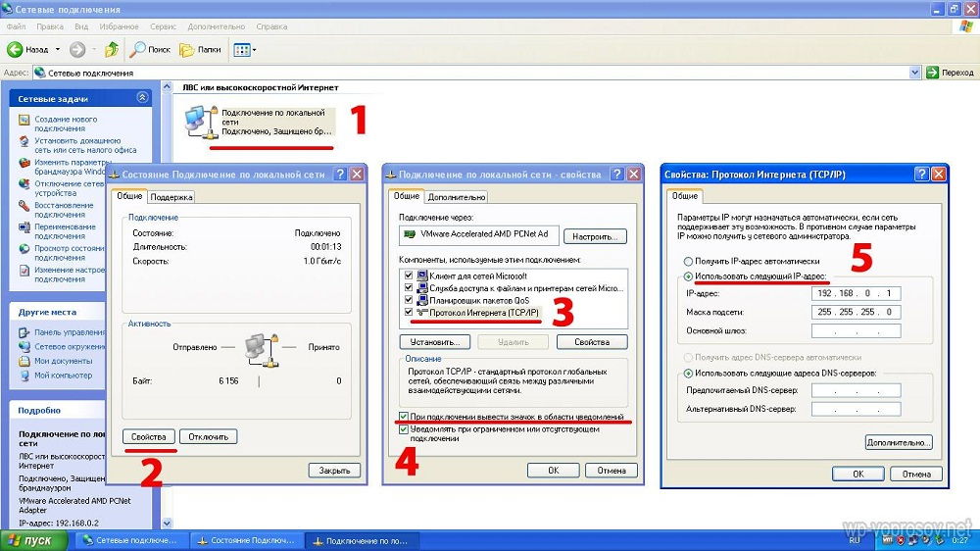Click the Свойства button in status dialog
980x551 pixels.
tap(150, 436)
